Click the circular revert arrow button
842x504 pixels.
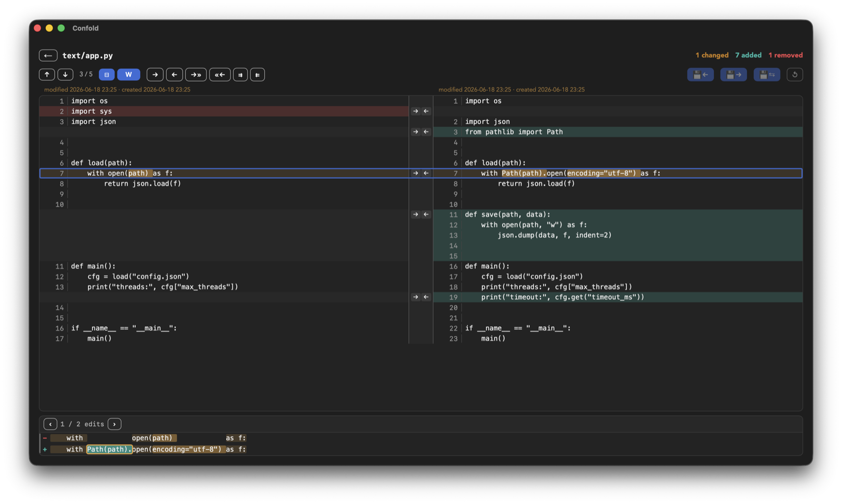[795, 75]
